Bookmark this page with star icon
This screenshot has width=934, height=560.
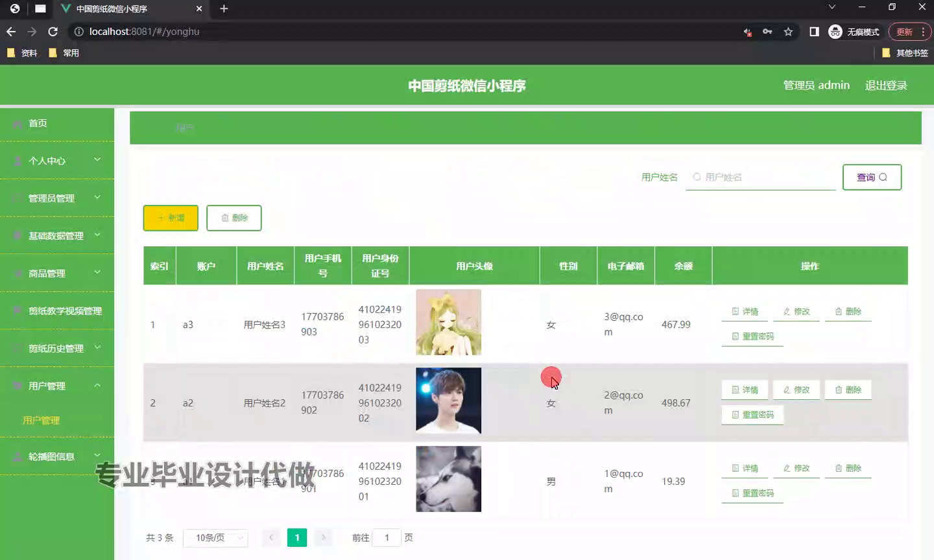tap(788, 32)
